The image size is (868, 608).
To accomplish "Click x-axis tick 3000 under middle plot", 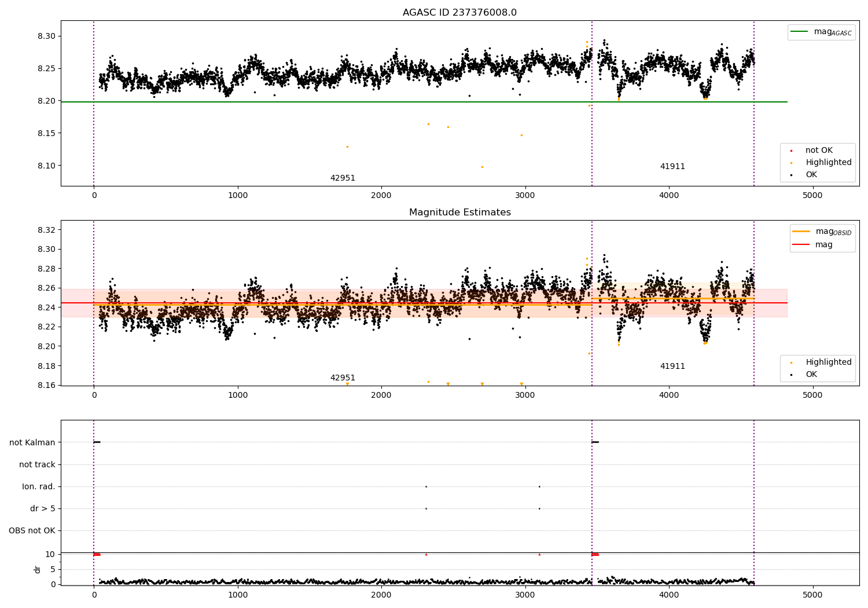I will [x=525, y=395].
